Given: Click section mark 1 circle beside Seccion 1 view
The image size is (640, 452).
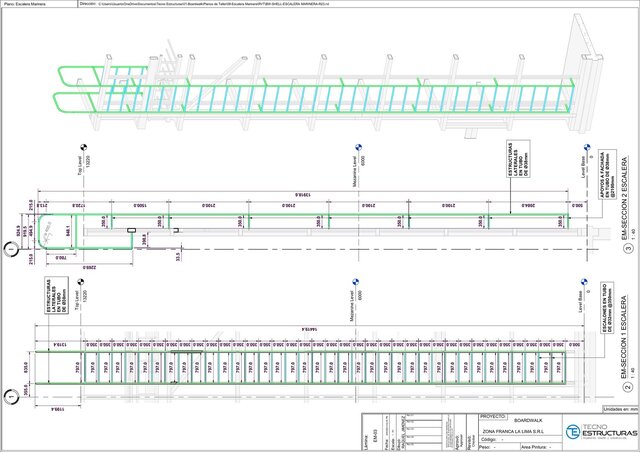Looking at the screenshot, I should [x=11, y=396].
